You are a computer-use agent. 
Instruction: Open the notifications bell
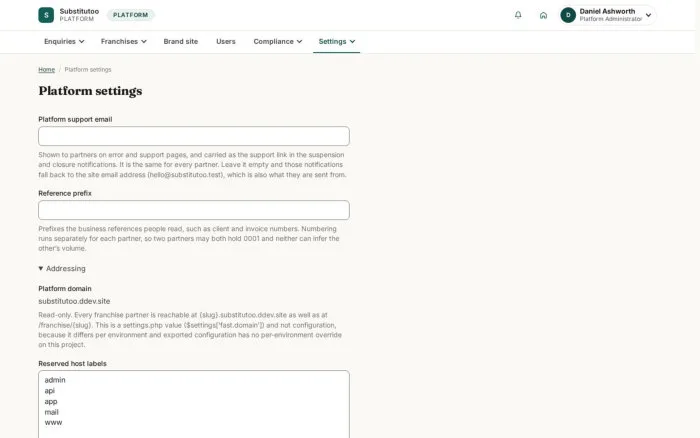[x=518, y=15]
